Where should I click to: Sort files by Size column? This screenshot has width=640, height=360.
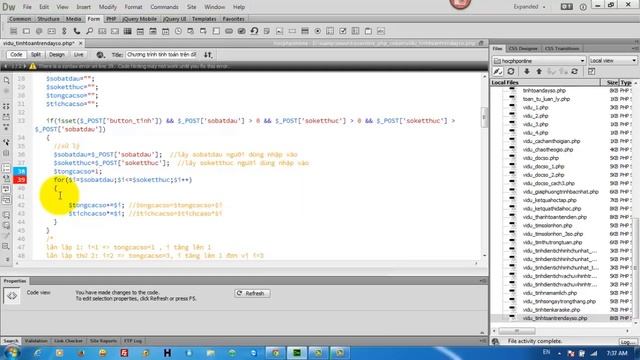tap(611, 82)
